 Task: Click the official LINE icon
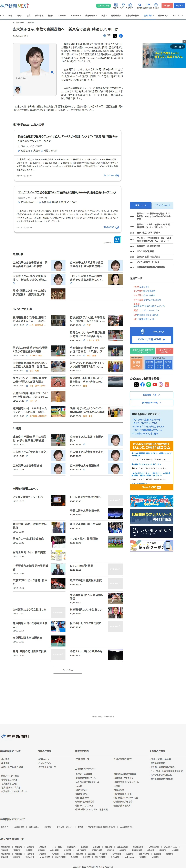tap(148, 385)
